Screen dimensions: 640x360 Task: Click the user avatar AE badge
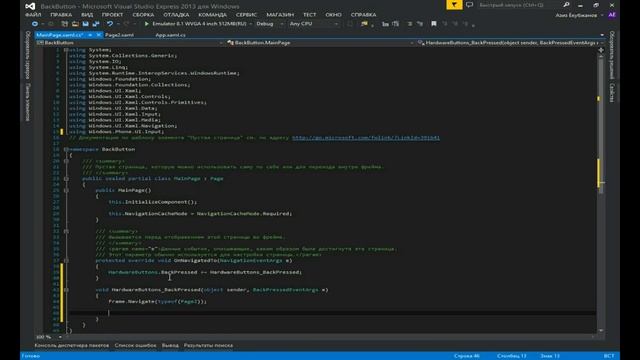pos(612,15)
